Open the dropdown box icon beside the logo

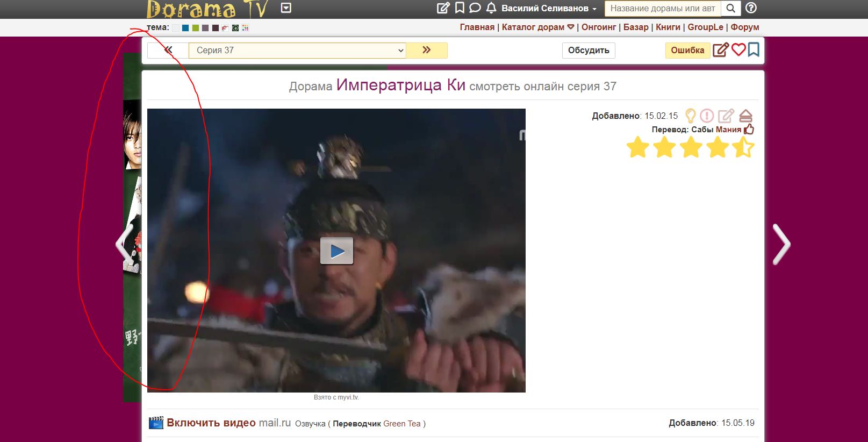(x=286, y=8)
